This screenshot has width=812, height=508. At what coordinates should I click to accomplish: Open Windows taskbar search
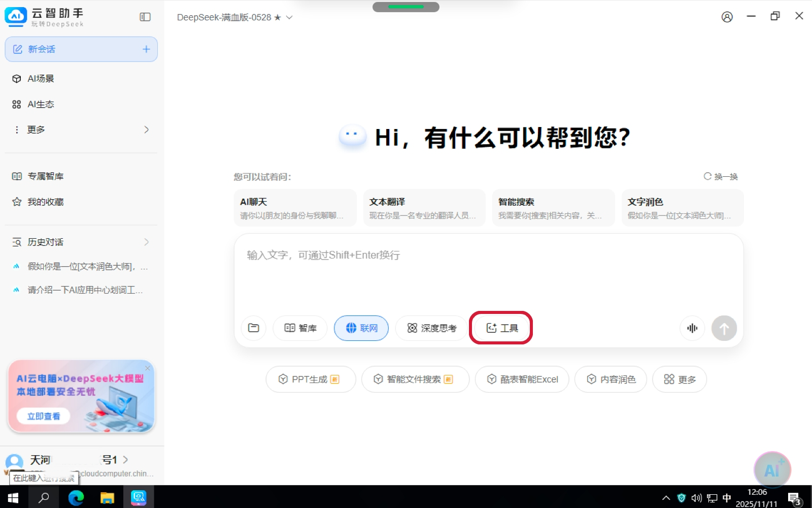[44, 497]
